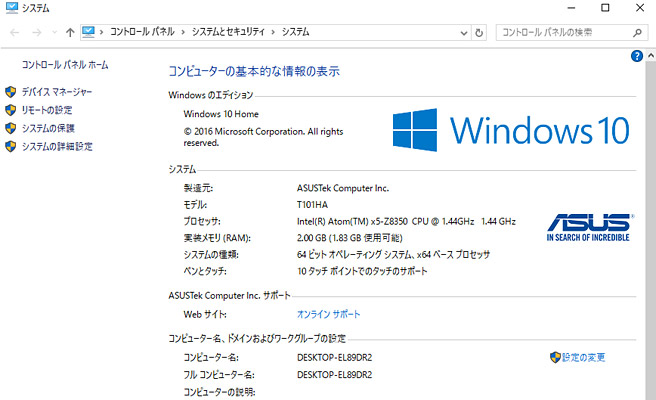656x400 pixels.
Task: Select フル コンピューター名 value DESKTOP-EL89DR2
Action: click(335, 374)
